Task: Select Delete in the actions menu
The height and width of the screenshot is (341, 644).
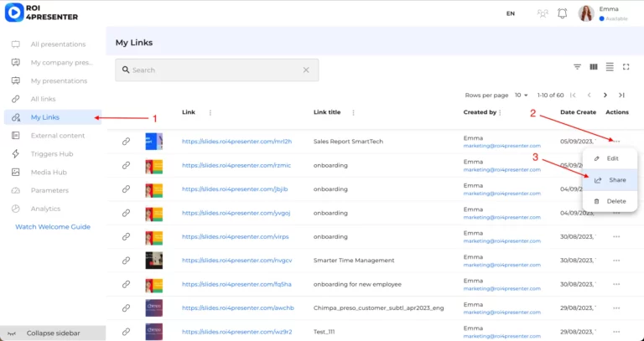Action: coord(615,201)
